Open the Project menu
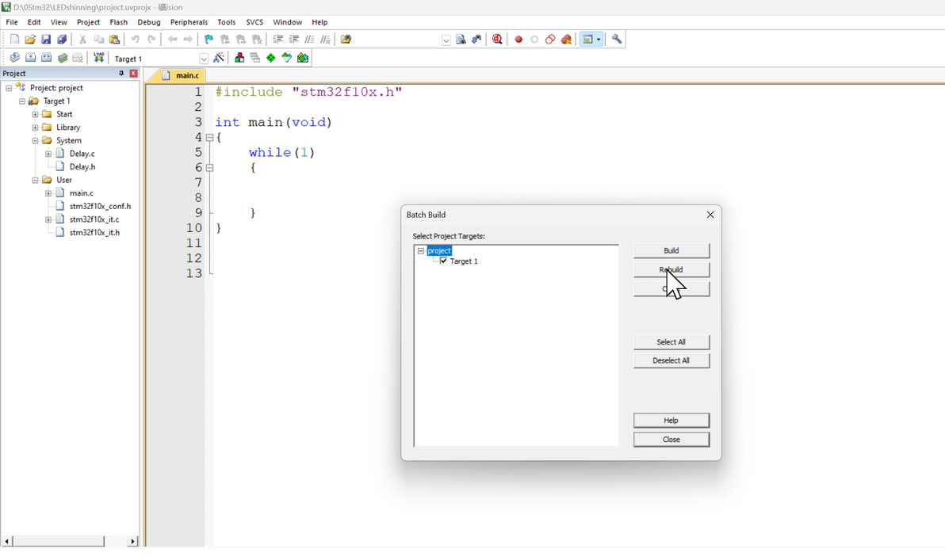Image resolution: width=945 pixels, height=560 pixels. point(88,22)
